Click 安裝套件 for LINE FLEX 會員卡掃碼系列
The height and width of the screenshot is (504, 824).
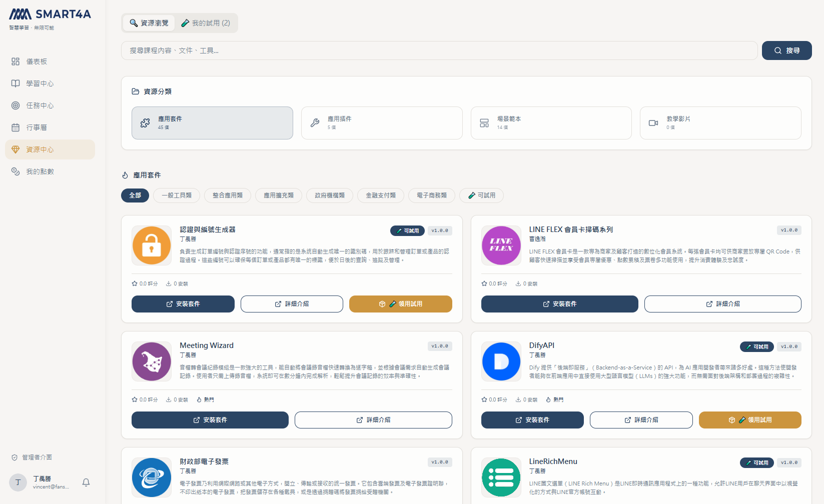(560, 304)
